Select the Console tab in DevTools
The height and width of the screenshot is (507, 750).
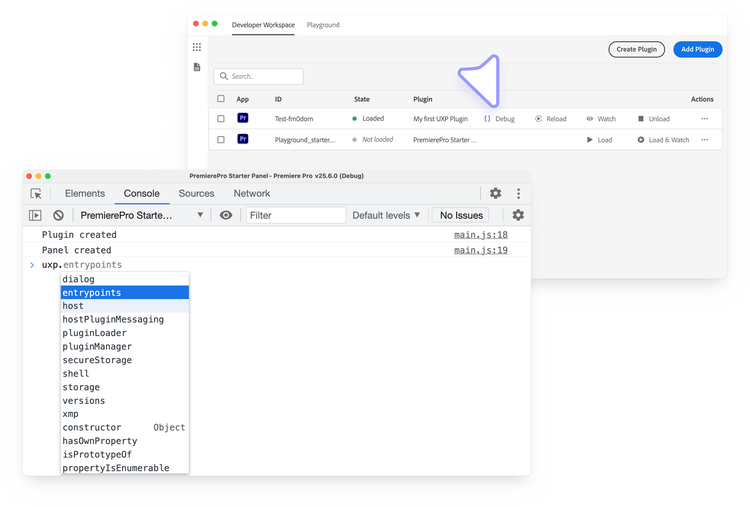pos(142,193)
